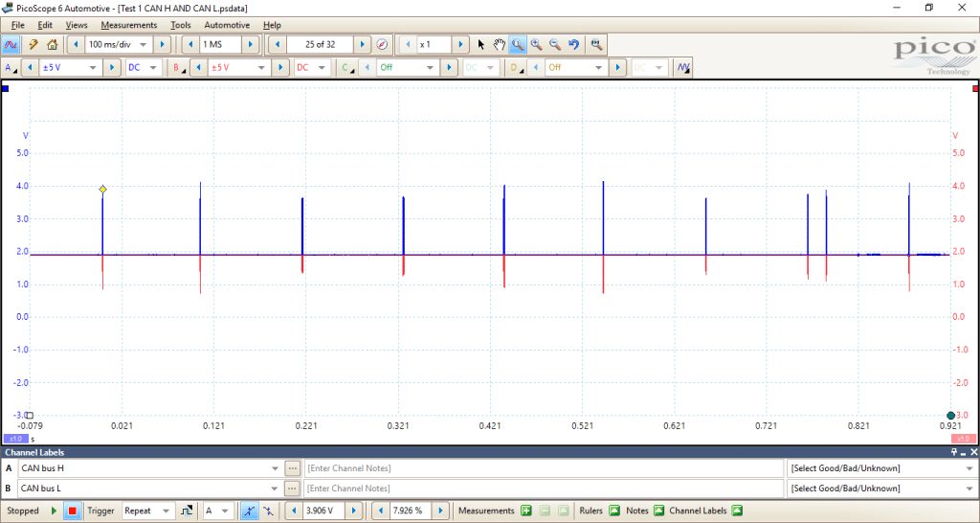Close the Channel Labels panel
The height and width of the screenshot is (523, 980).
973,452
